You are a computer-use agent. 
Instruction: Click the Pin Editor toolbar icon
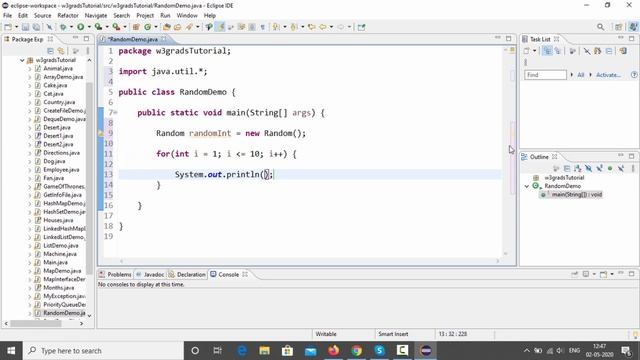click(x=361, y=27)
